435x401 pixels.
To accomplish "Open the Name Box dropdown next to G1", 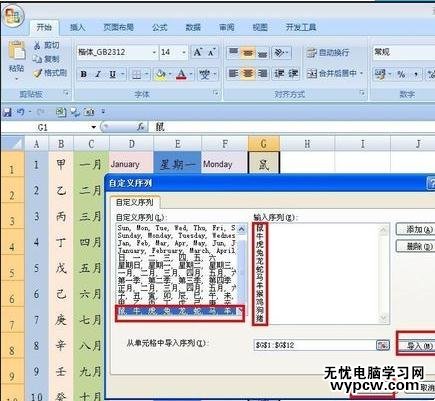I will click(93, 127).
